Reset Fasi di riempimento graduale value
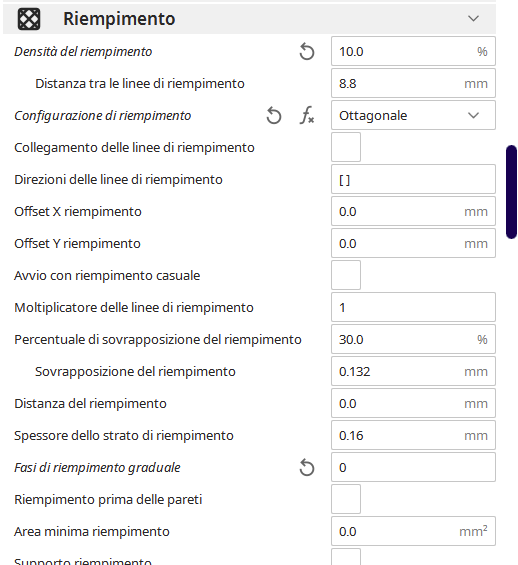Viewport: 518px width, 565px height. [307, 468]
